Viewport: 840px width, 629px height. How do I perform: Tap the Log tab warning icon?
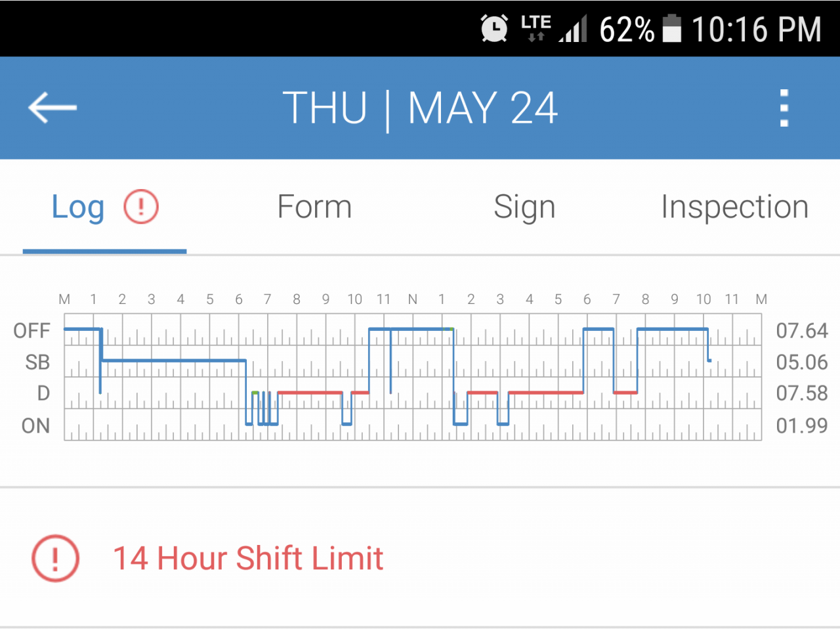141,207
